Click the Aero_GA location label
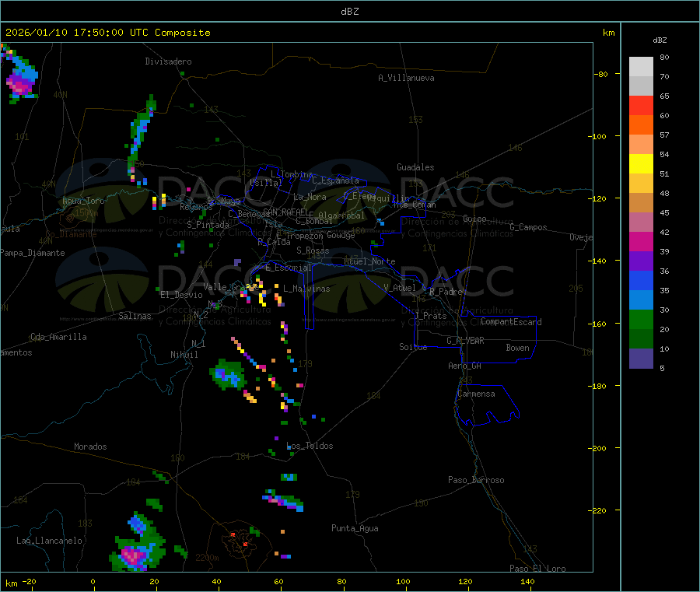Image resolution: width=700 pixels, height=592 pixels. pyautogui.click(x=465, y=366)
